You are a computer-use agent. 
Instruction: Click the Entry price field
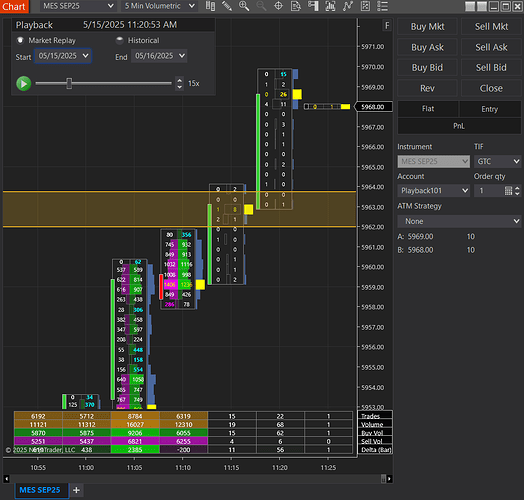coord(490,109)
